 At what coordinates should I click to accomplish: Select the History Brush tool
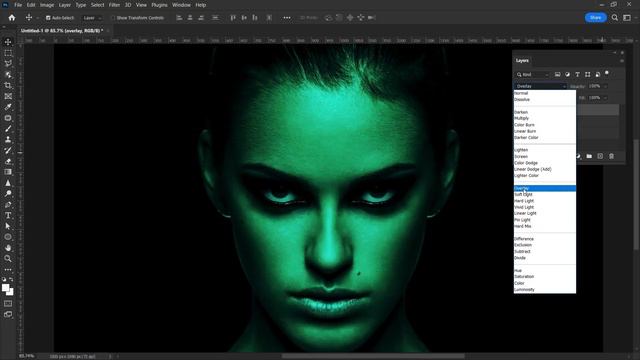pos(8,150)
